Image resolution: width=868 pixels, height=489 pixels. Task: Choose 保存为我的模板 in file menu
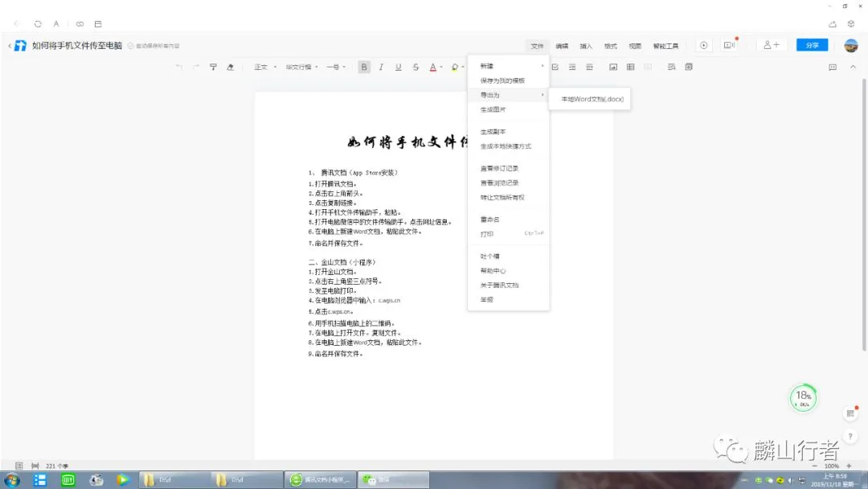tap(509, 80)
